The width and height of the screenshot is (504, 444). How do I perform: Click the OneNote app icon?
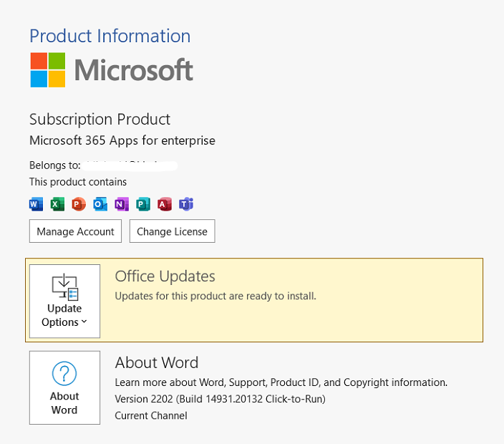(x=122, y=204)
